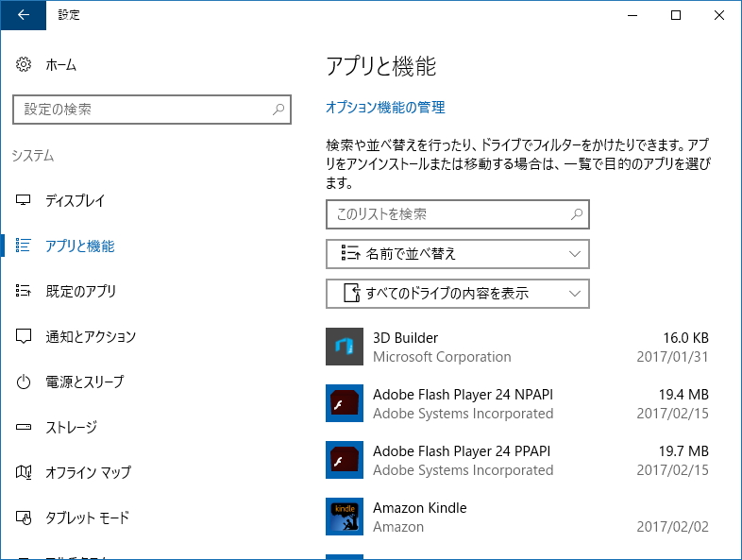Minimize the 設定 window
Viewport: 742px width, 560px height.
pyautogui.click(x=632, y=15)
